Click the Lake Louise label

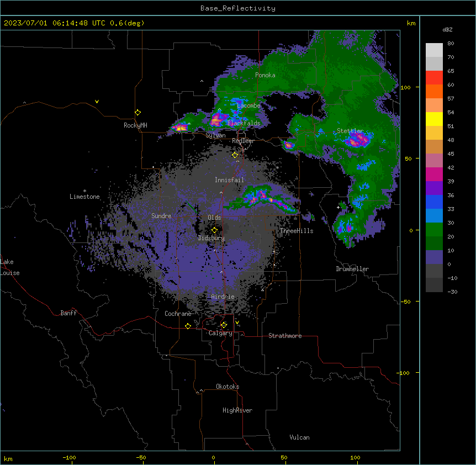click(10, 267)
